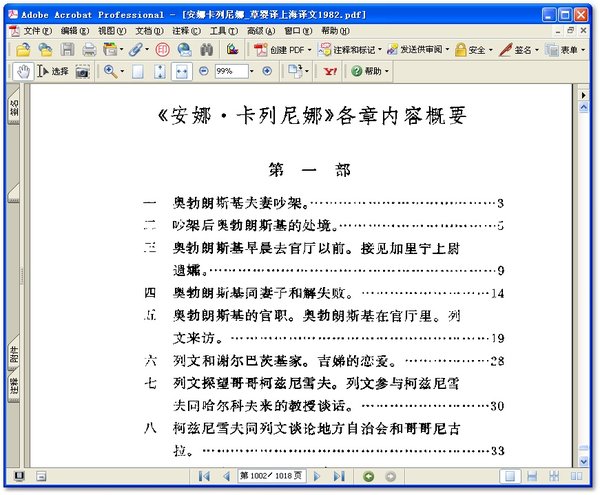Select the Hand tool

(23, 71)
